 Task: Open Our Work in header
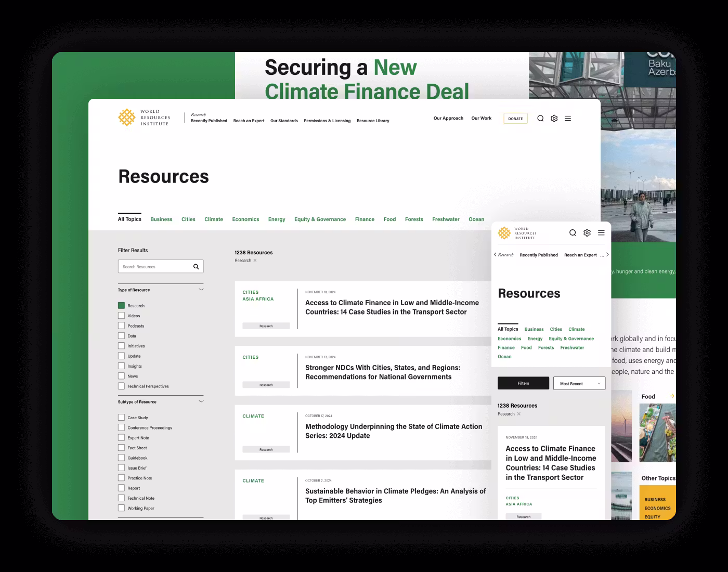coord(482,118)
